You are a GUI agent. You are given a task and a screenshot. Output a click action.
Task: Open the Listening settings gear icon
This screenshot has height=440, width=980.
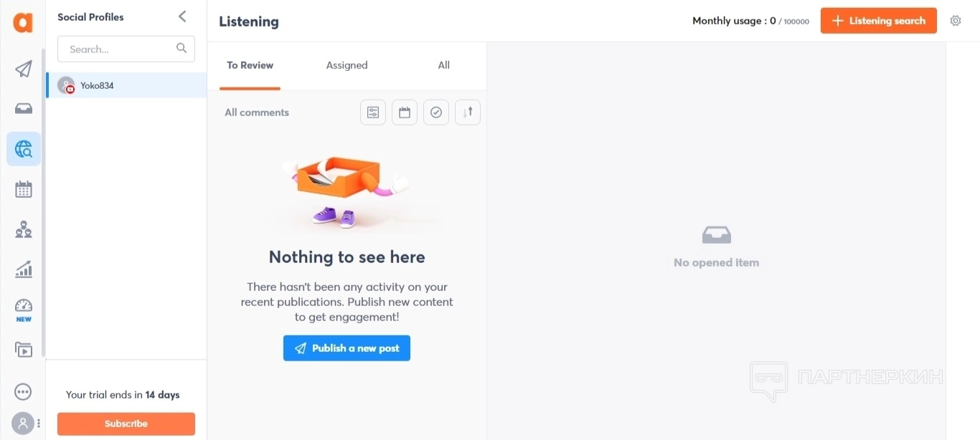tap(956, 21)
